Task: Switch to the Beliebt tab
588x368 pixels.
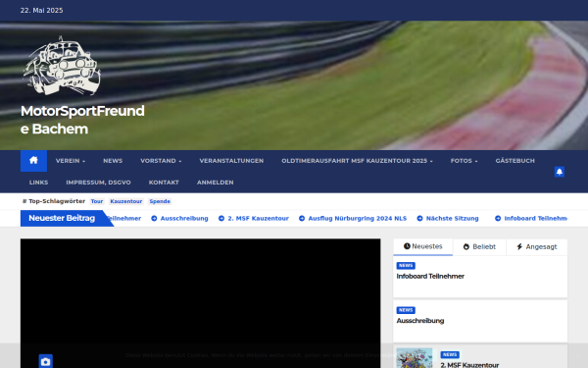Action: 479,246
